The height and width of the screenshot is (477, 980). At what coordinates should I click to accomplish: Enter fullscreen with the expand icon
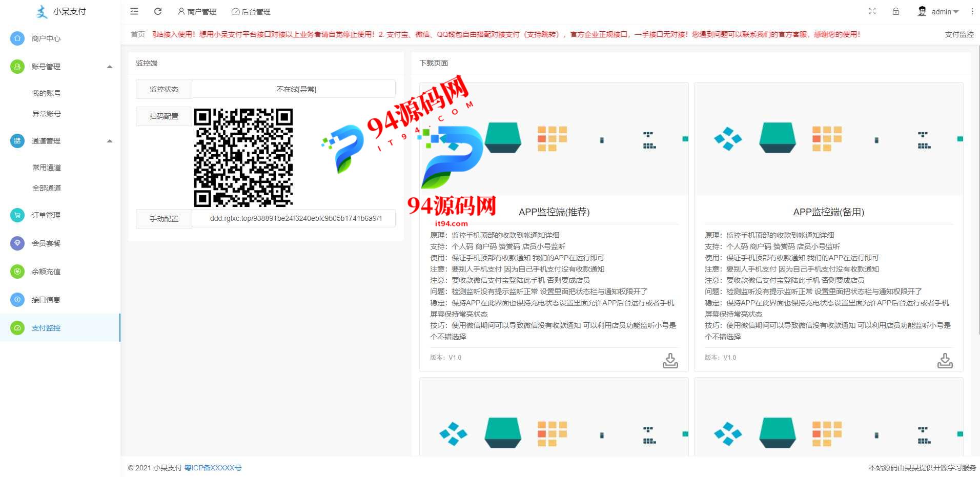[x=872, y=11]
